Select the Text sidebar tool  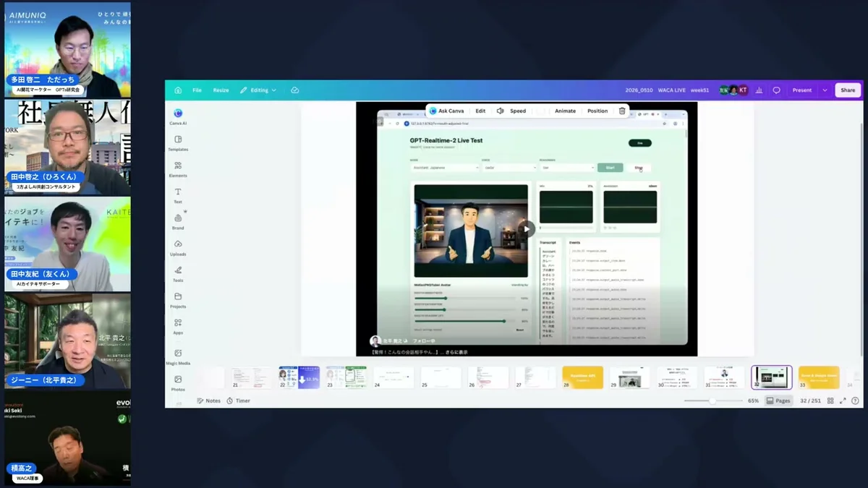coord(178,195)
